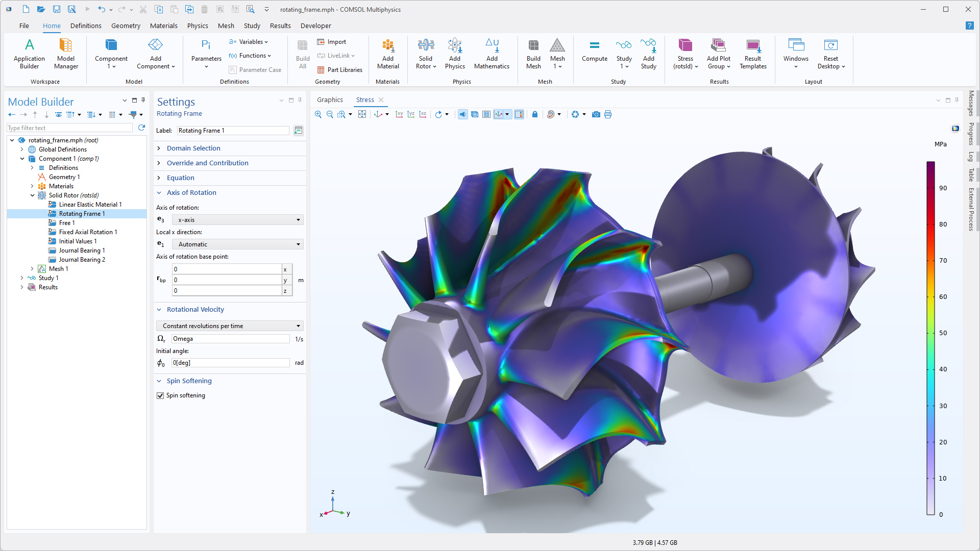
Task: Select Journal Bearing 1 in the tree
Action: coord(82,251)
